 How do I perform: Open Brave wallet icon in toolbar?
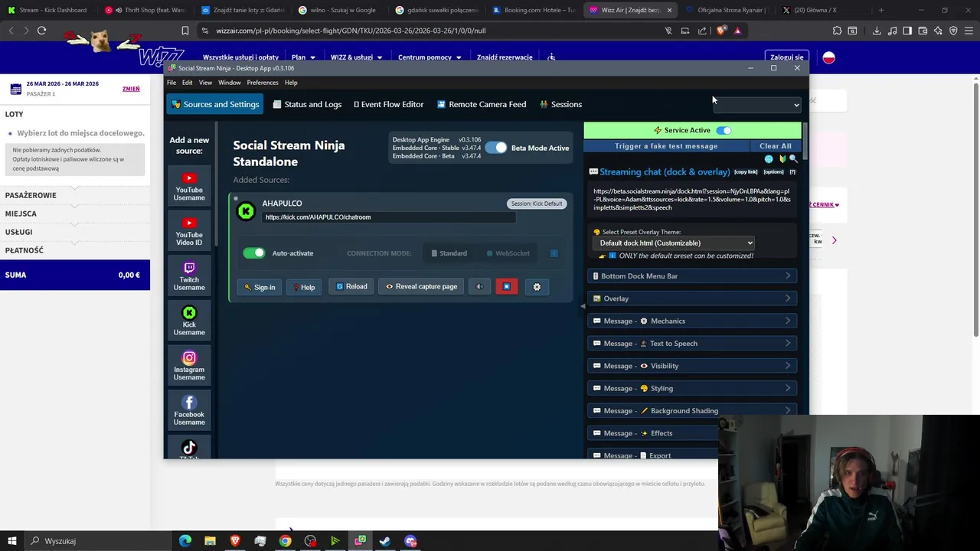pyautogui.click(x=923, y=31)
